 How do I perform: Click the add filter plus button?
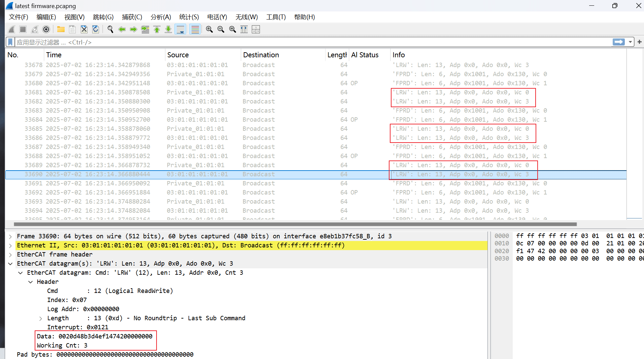(x=640, y=42)
